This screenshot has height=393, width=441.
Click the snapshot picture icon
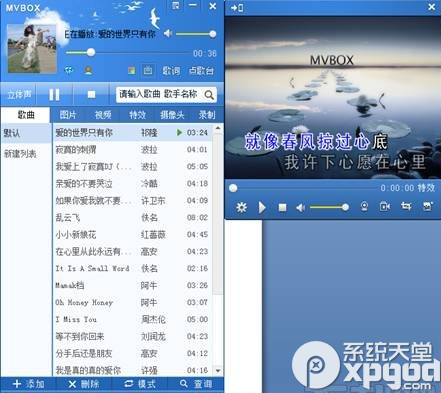(427, 206)
